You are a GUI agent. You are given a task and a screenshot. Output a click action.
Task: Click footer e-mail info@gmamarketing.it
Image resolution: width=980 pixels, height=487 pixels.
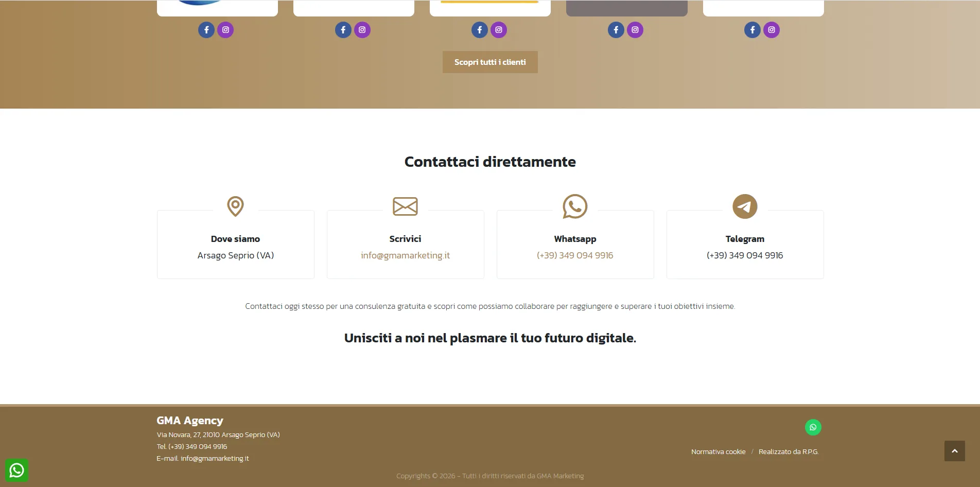(x=215, y=458)
